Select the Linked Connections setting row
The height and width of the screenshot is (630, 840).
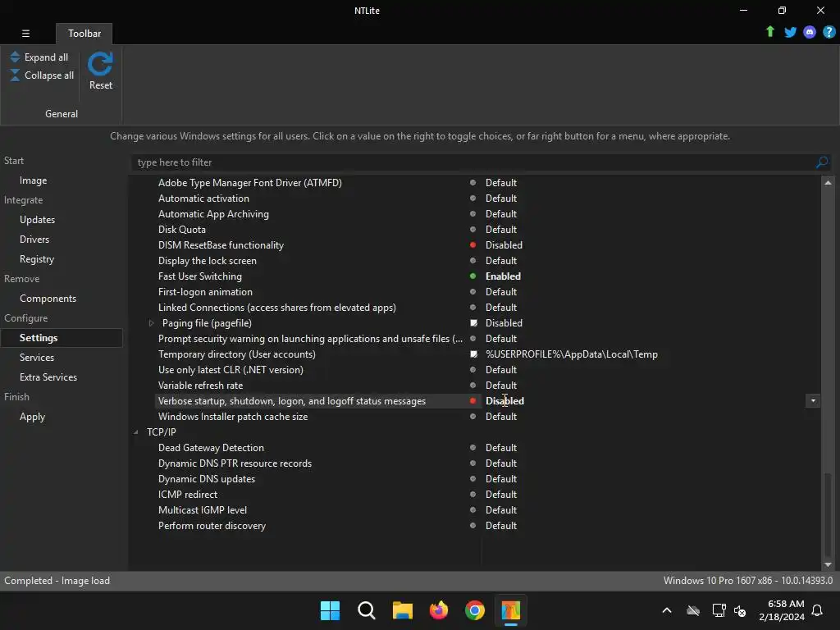277,308
